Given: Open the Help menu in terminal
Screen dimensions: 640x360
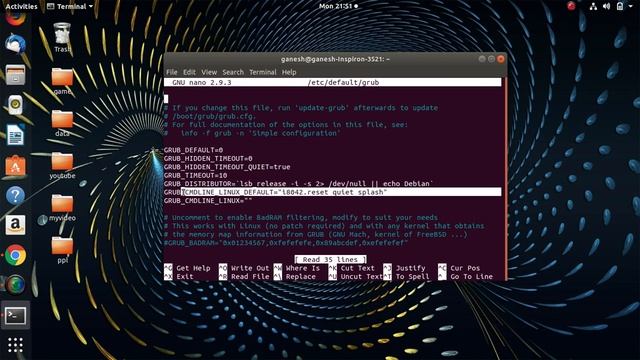Looking at the screenshot, I should pyautogui.click(x=289, y=72).
